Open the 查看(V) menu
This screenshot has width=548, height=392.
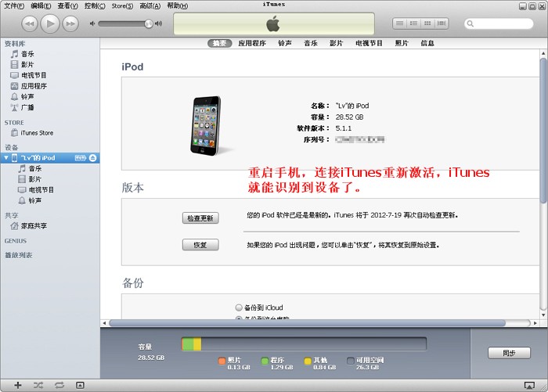pos(68,5)
